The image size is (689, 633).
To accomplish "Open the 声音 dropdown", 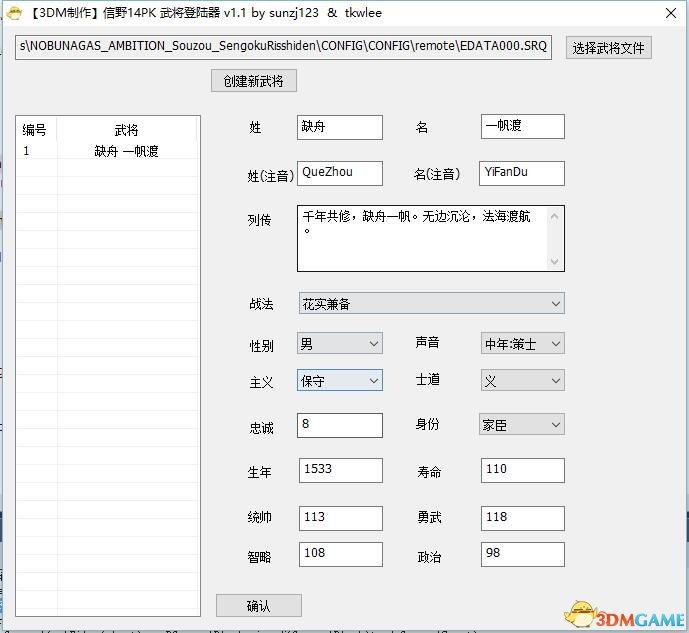I will point(522,344).
